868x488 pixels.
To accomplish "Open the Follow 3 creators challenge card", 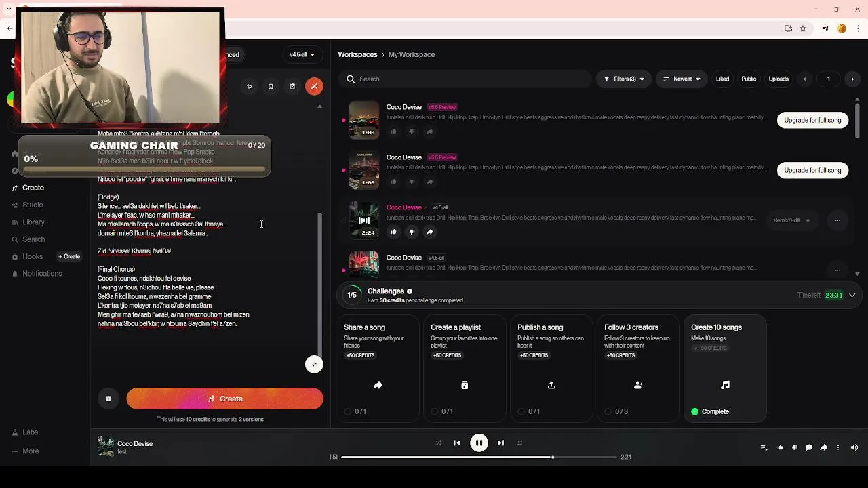I will (638, 369).
